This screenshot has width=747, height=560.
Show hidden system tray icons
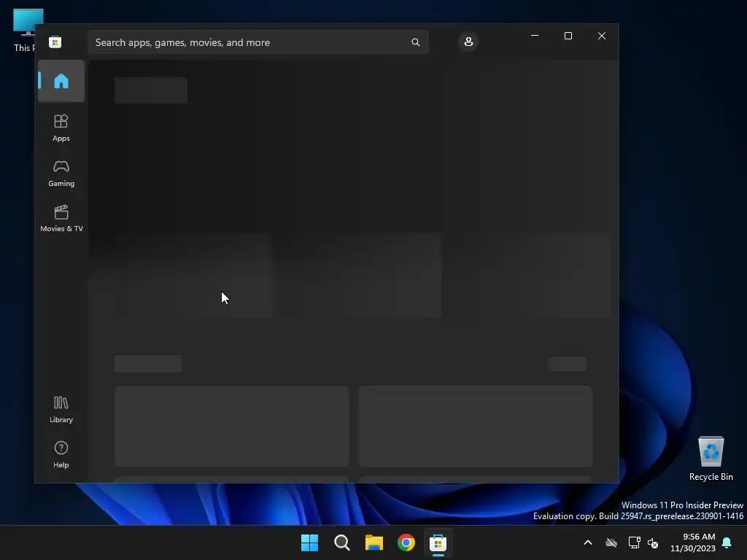[588, 542]
